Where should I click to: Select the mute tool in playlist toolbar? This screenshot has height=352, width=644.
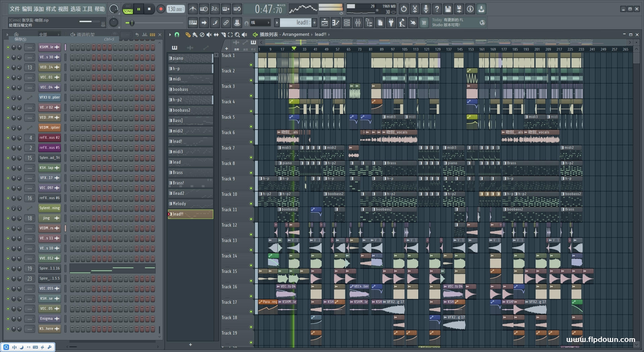pos(209,35)
